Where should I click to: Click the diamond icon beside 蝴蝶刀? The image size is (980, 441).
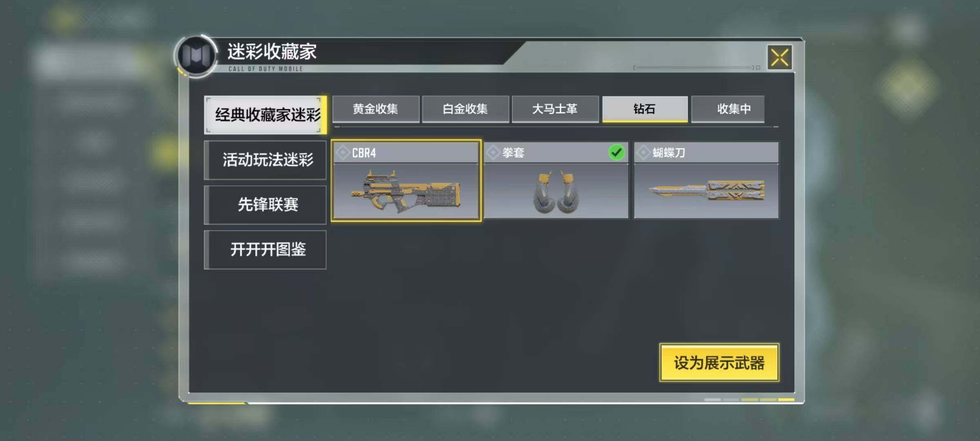[643, 153]
